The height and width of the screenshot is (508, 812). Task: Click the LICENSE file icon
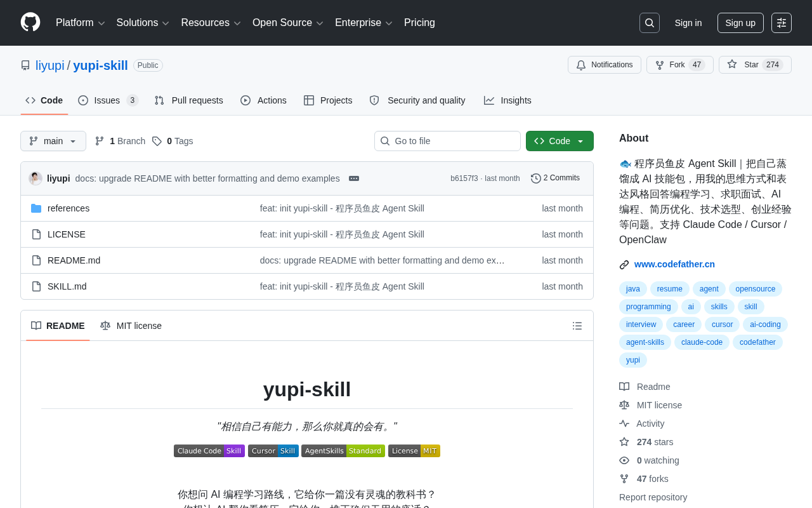[36, 234]
